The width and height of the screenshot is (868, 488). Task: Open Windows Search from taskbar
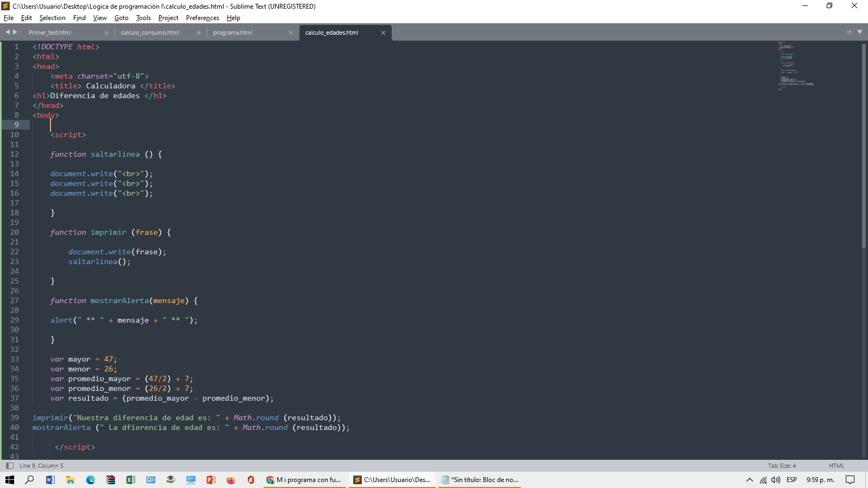(30, 480)
